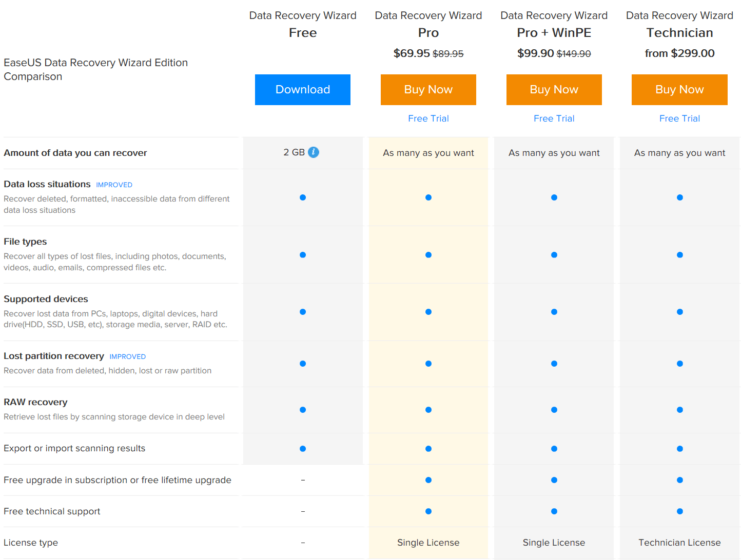This screenshot has width=741, height=560.
Task: Click the Free technical support dot under Pro
Action: coord(428,511)
